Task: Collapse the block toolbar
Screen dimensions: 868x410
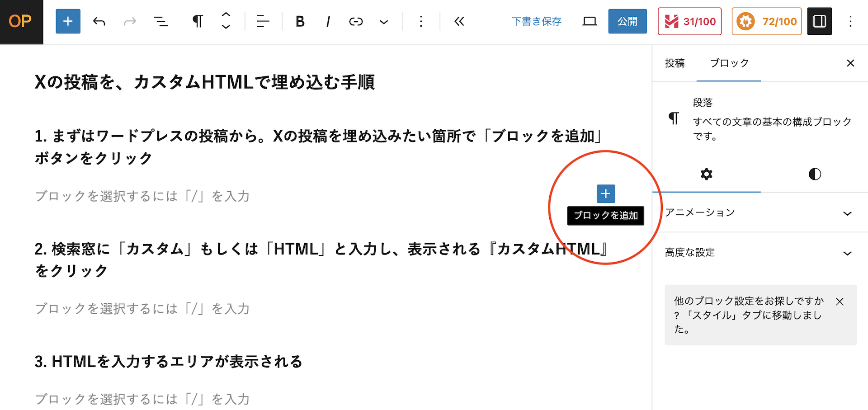Action: (459, 21)
